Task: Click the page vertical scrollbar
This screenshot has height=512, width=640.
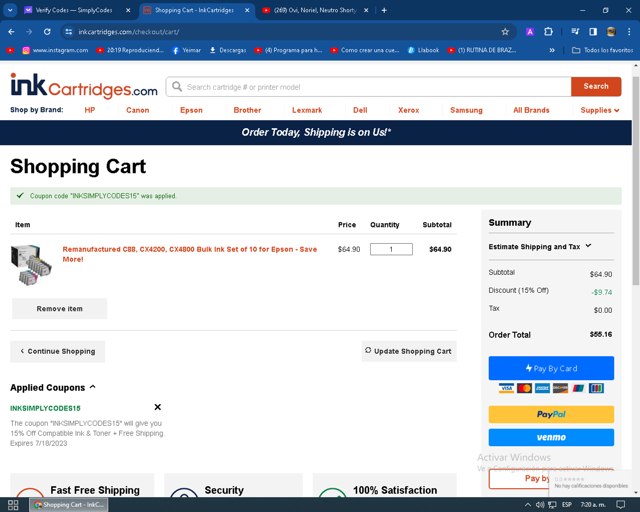Action: point(636,180)
